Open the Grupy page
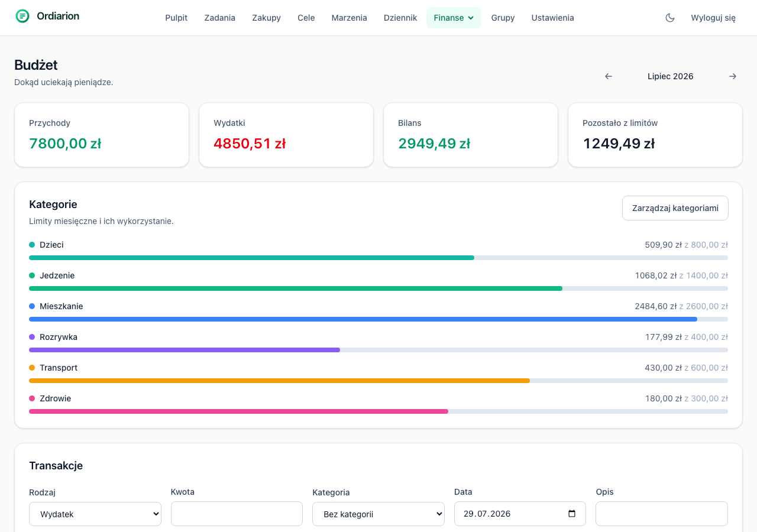Screen dimensions: 757x532 point(503,18)
